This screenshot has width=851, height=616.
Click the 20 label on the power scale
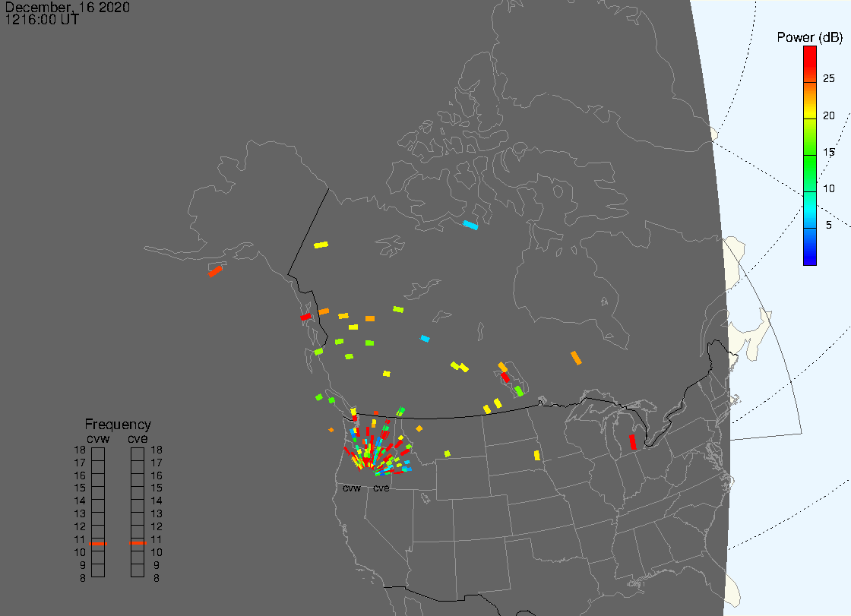point(828,115)
